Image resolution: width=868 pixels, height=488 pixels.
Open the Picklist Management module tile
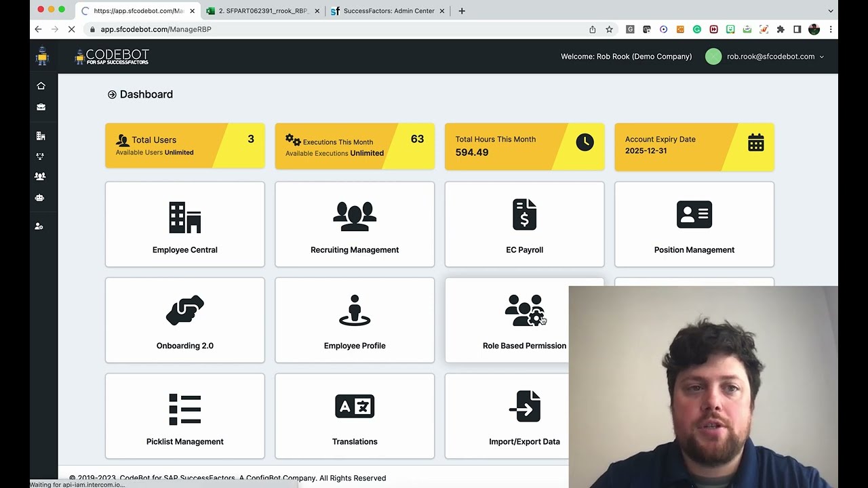pyautogui.click(x=185, y=416)
